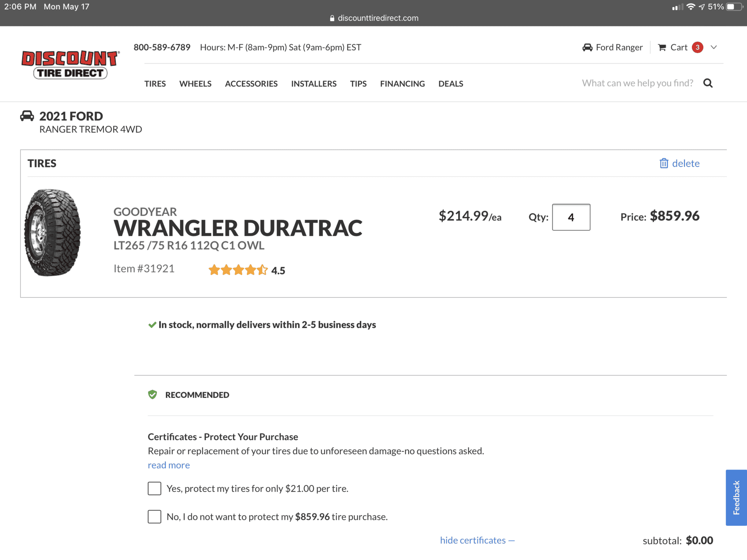Screen dimensions: 747x560
Task: Click the car icon beside Ford Ranger
Action: pos(587,48)
